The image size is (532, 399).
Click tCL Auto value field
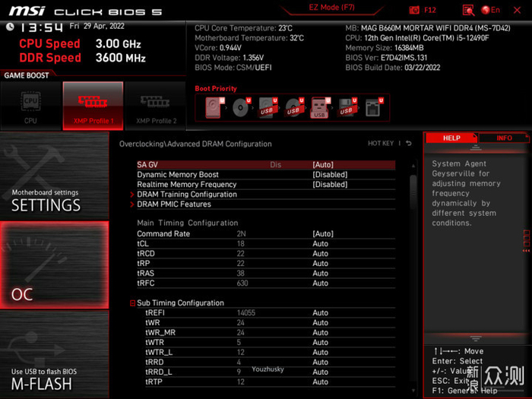[x=320, y=244]
